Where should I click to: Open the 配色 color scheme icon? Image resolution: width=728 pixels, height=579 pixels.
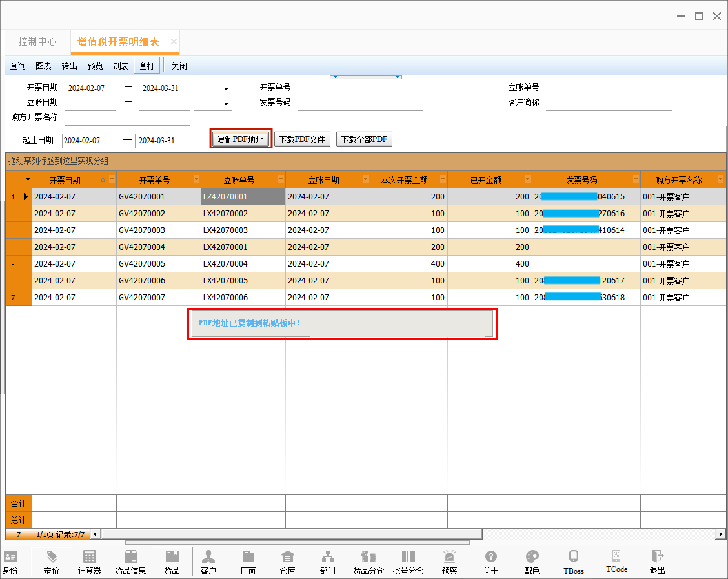point(532,562)
